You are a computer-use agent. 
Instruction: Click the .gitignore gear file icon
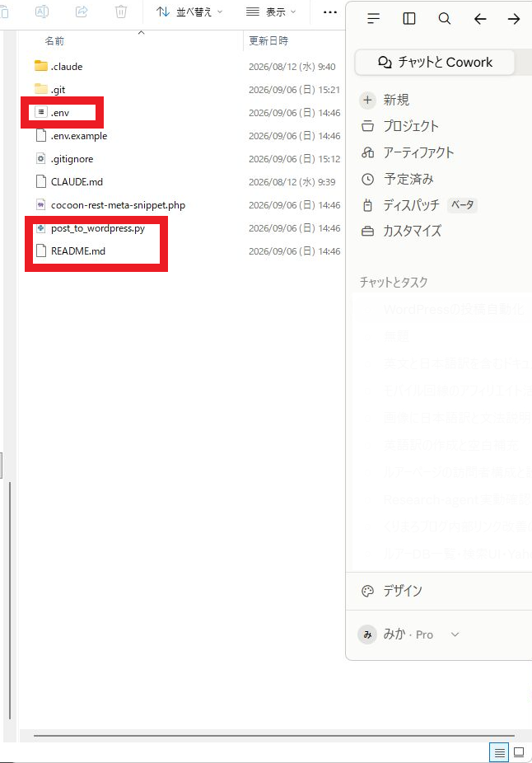click(x=41, y=158)
